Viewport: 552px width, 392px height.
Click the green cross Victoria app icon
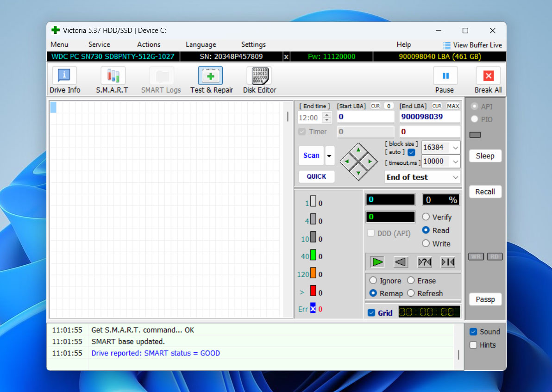56,30
